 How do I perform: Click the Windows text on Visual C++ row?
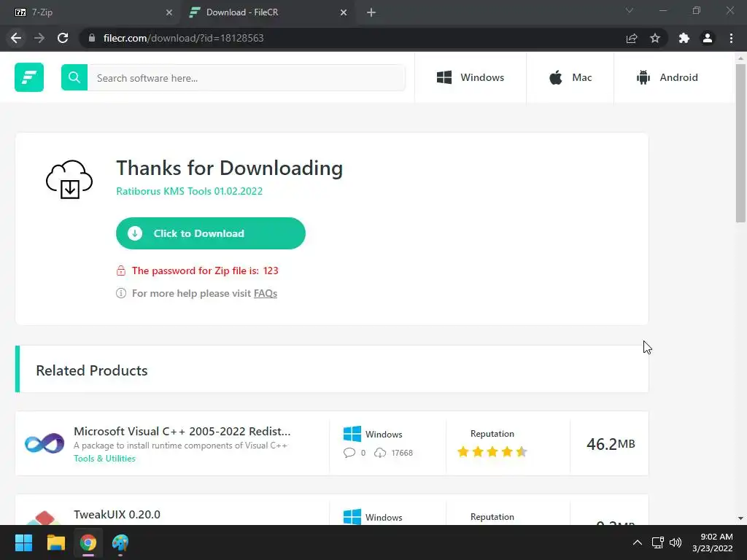click(384, 435)
